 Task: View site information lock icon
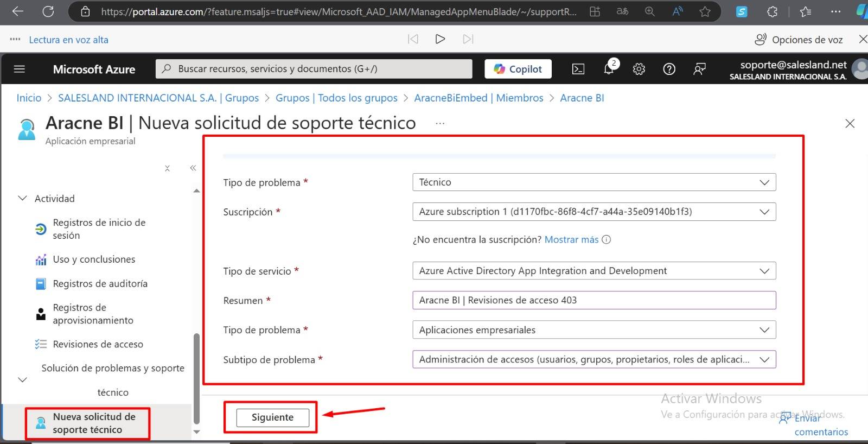85,11
